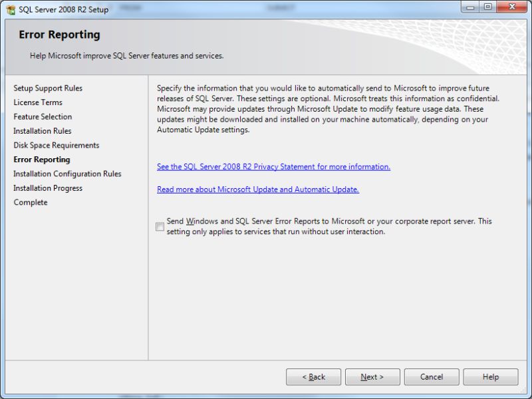This screenshot has height=399, width=532.
Task: Open the SQL Server 2008 R2 Privacy Statement link
Action: (273, 166)
